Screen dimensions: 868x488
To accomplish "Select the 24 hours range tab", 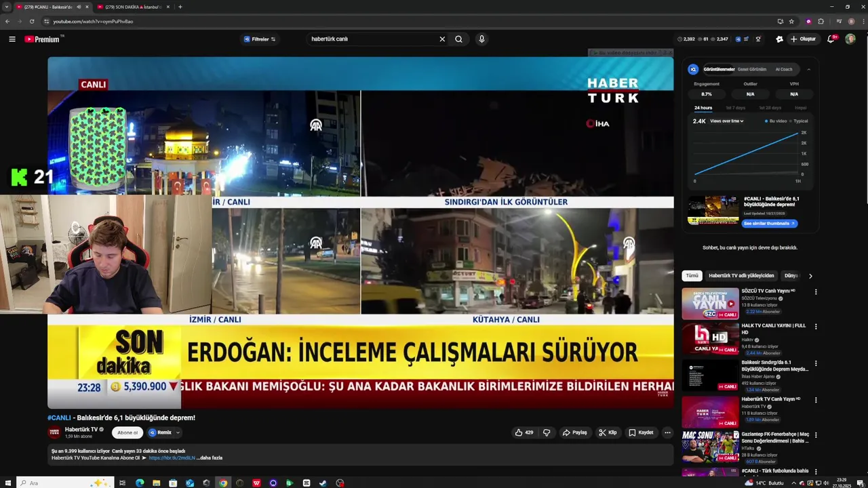I will point(703,108).
